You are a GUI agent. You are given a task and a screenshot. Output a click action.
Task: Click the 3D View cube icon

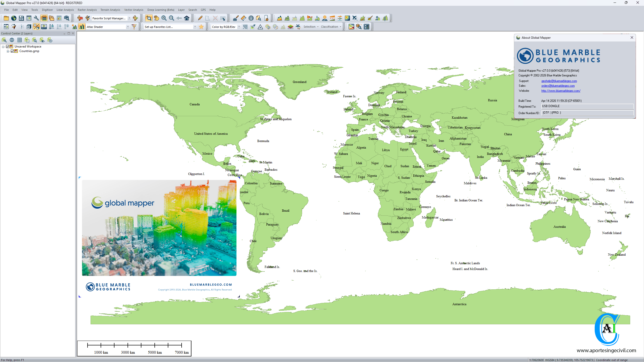tap(29, 27)
